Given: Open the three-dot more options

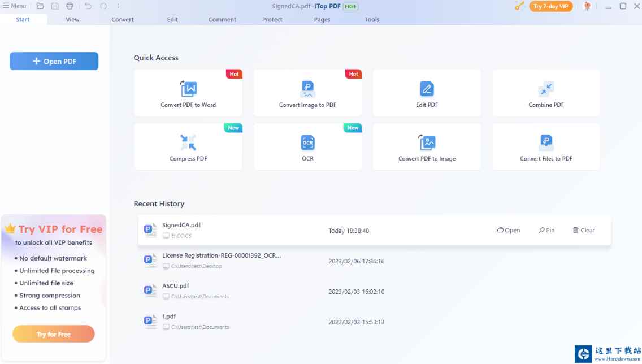Looking at the screenshot, I should 118,6.
